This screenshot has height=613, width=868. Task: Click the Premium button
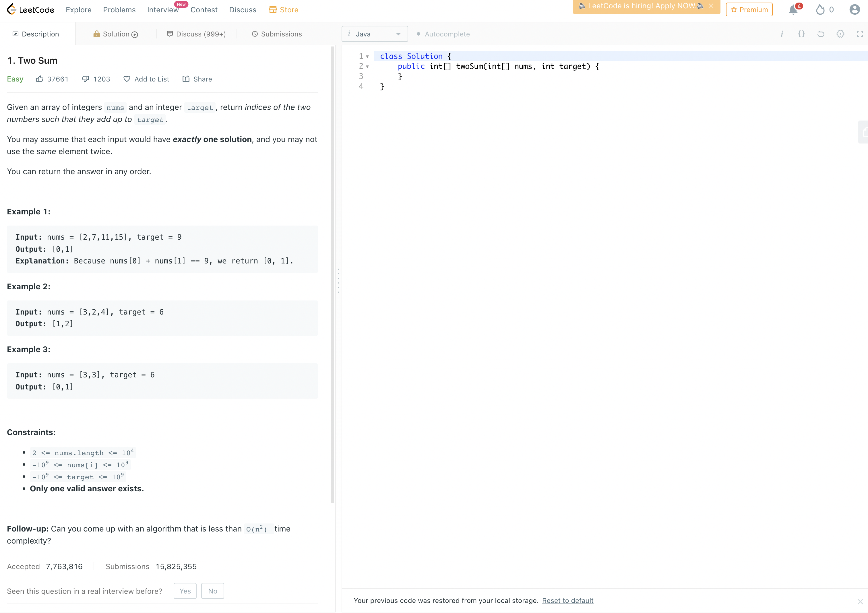[749, 10]
